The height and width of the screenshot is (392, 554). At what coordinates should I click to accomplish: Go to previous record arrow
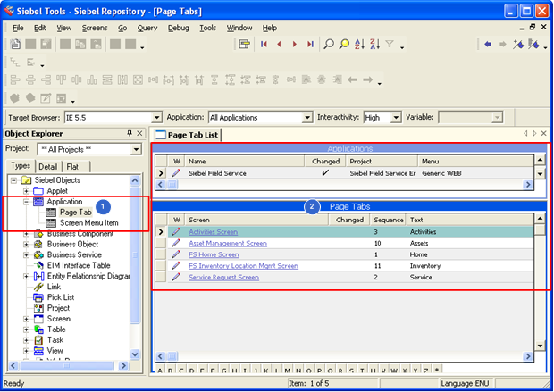coord(279,44)
